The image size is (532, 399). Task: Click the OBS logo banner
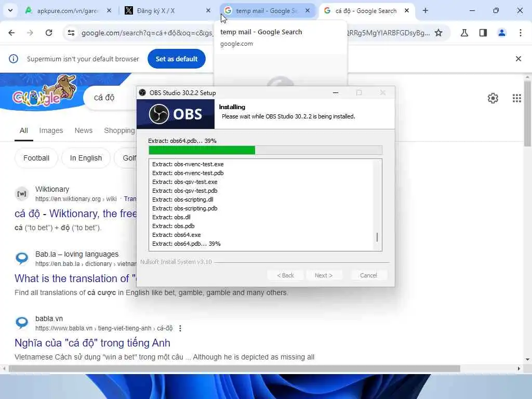(176, 114)
